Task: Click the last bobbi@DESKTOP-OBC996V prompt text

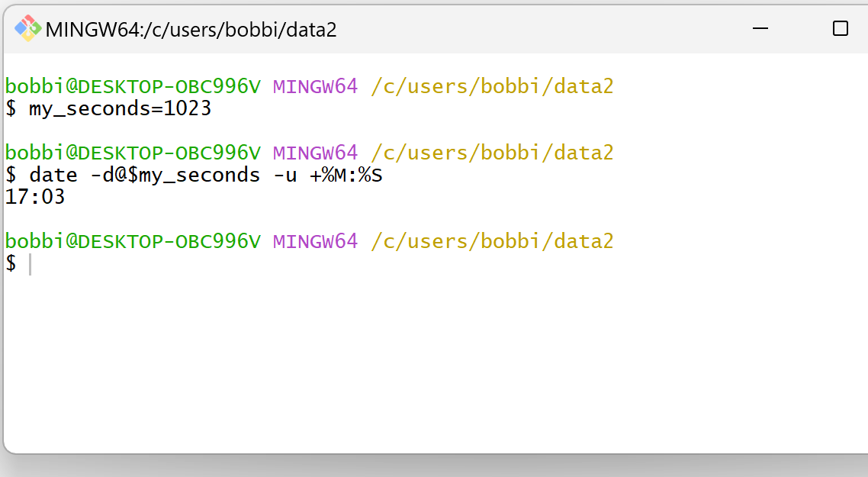Action: 133,241
